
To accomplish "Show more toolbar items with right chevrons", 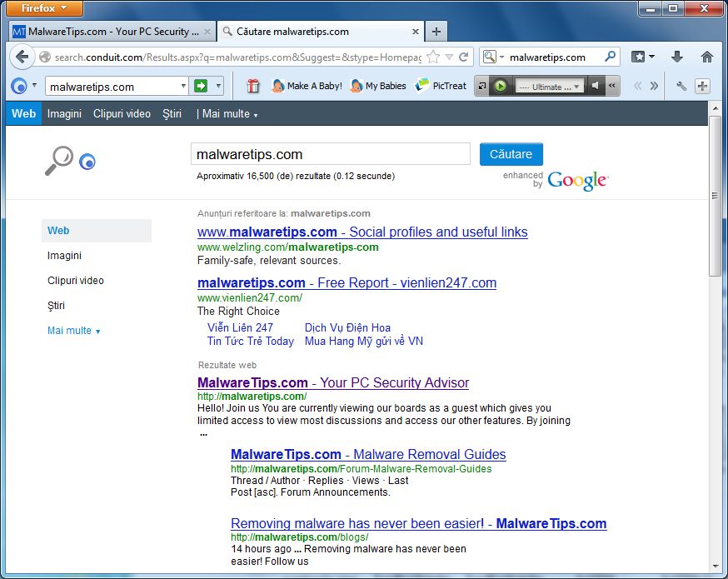I will pyautogui.click(x=654, y=86).
